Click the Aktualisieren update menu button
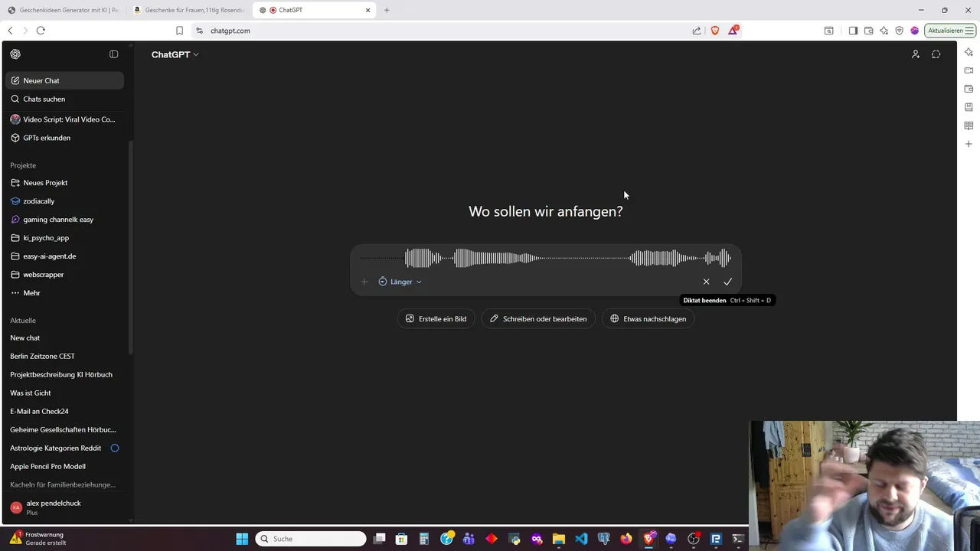The height and width of the screenshot is (551, 980). point(950,31)
